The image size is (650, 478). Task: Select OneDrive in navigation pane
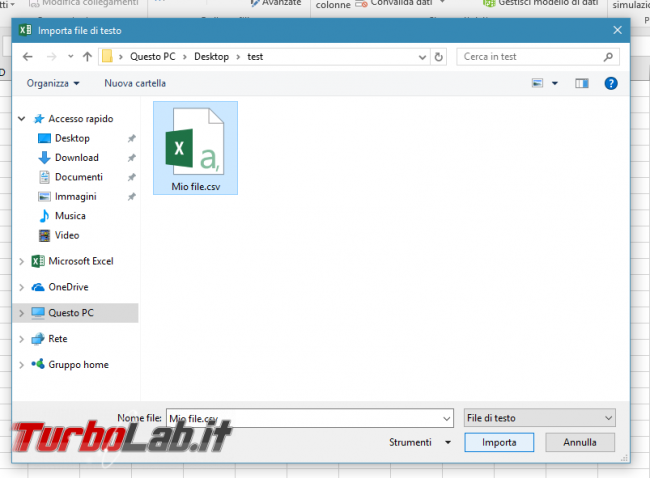click(68, 287)
